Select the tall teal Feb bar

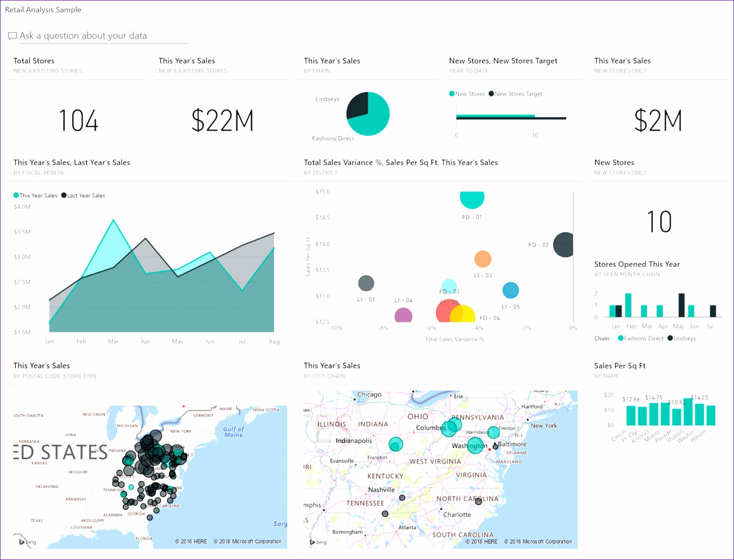click(628, 305)
